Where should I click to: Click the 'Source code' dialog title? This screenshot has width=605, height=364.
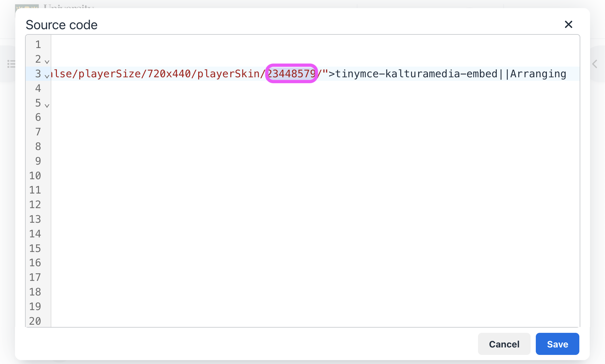click(x=61, y=25)
